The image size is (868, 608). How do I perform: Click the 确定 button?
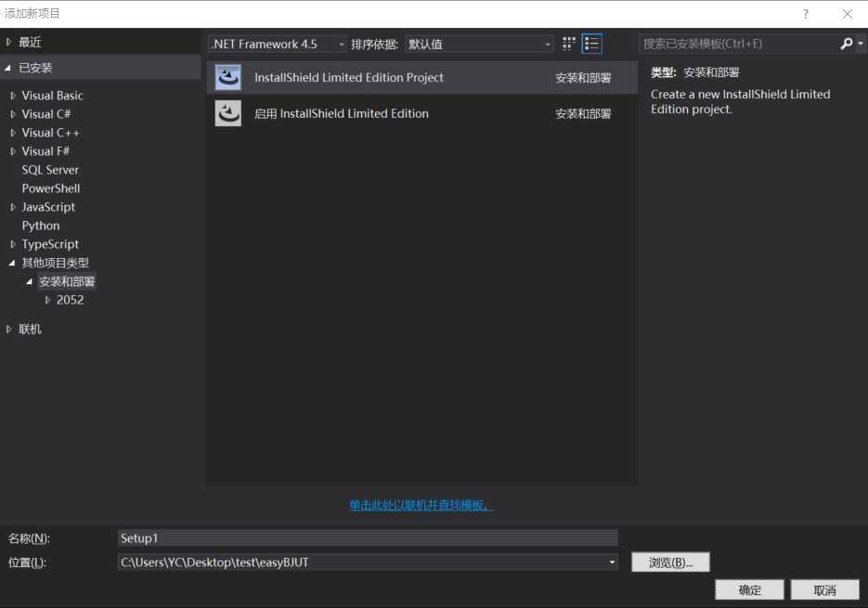tap(749, 590)
